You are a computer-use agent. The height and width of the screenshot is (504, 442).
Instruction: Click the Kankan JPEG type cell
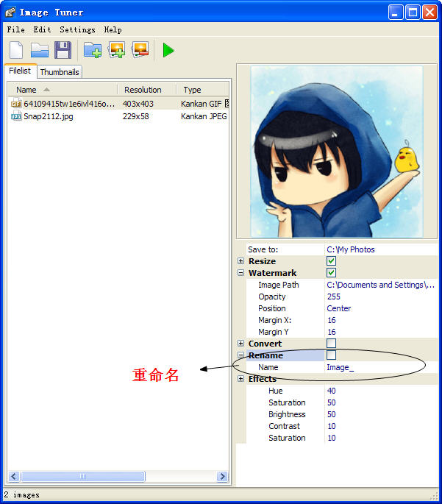pos(204,116)
